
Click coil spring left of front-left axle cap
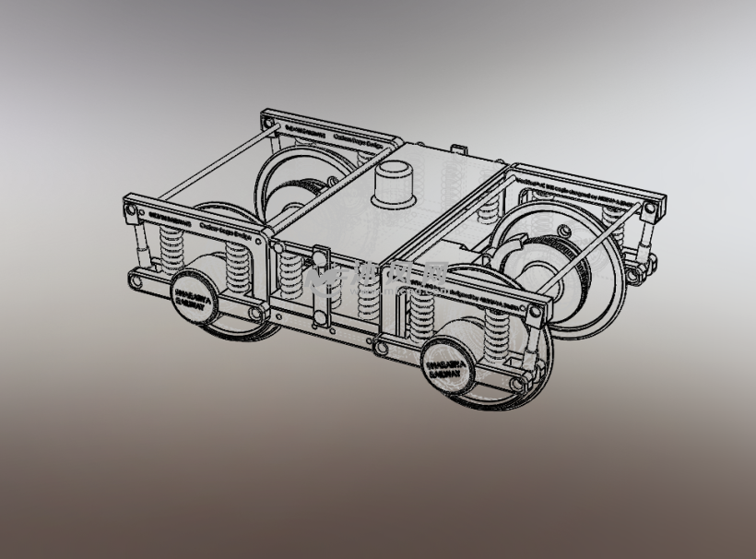click(170, 250)
